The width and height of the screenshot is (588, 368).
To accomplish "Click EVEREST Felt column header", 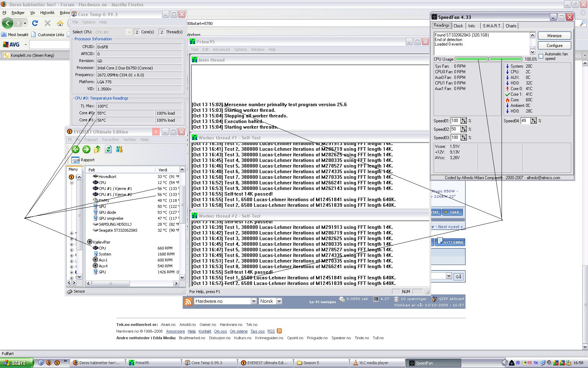I will click(121, 170).
